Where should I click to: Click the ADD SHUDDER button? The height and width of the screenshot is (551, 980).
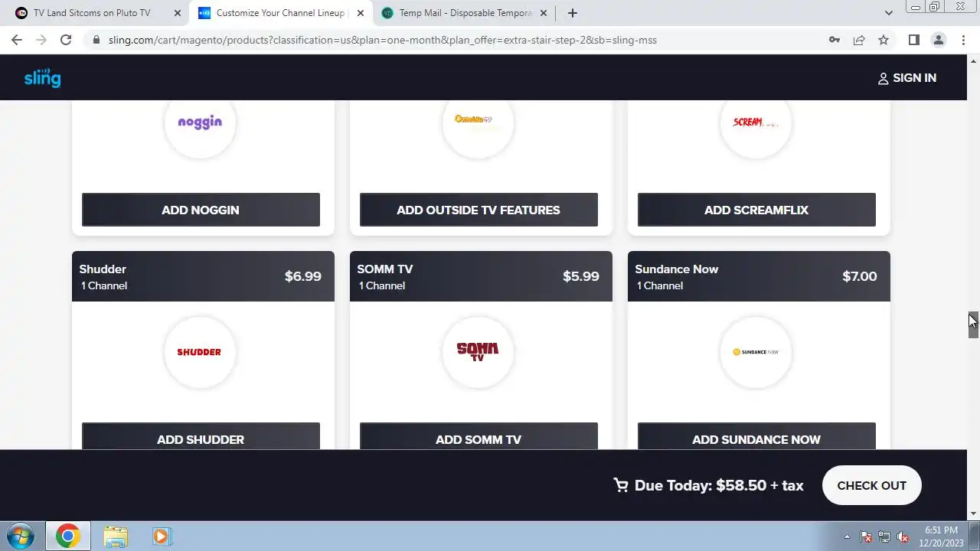coord(201,436)
